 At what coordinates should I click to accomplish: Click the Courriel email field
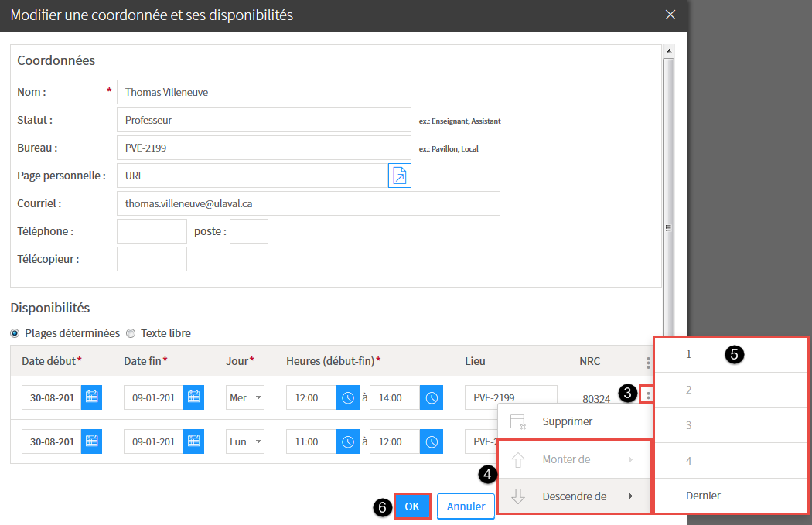coord(308,203)
